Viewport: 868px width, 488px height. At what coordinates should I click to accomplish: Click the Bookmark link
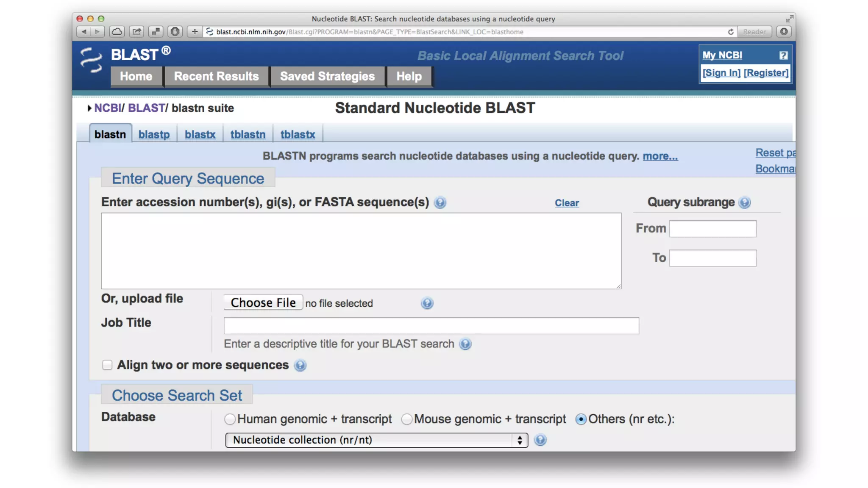775,169
